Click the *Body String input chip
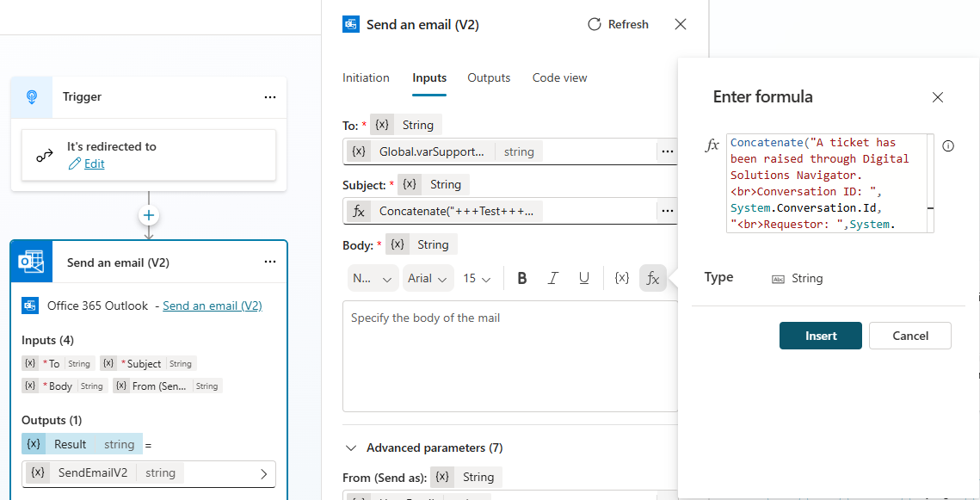 coord(65,386)
